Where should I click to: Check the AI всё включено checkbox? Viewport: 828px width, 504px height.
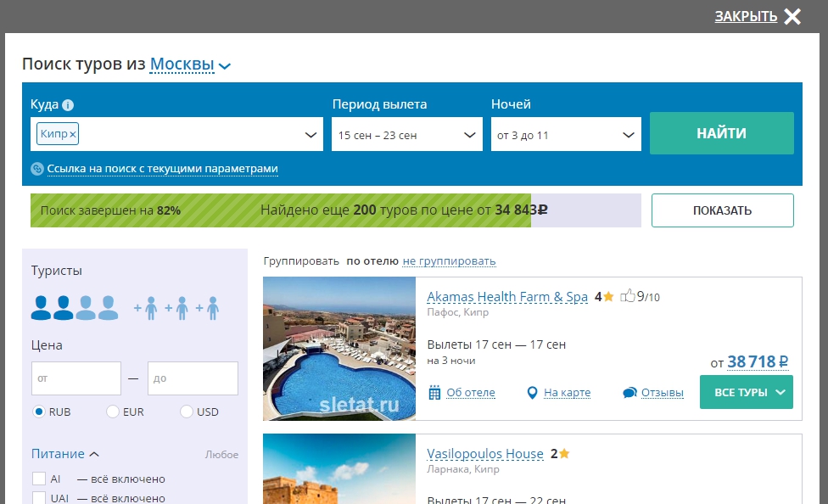(x=38, y=479)
